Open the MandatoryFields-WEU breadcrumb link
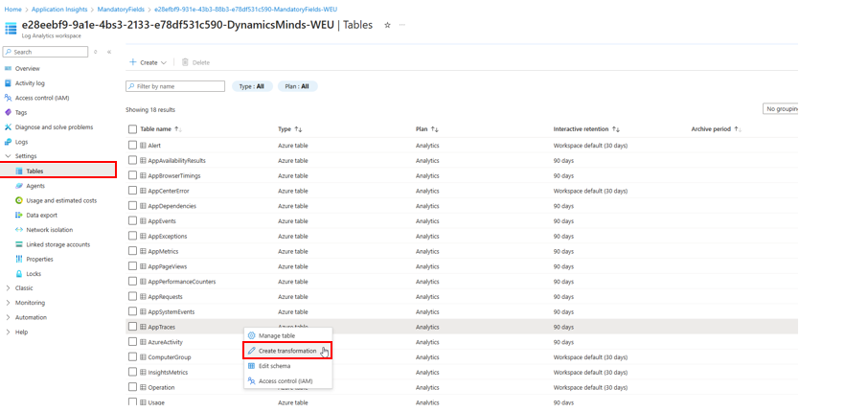 pos(246,10)
